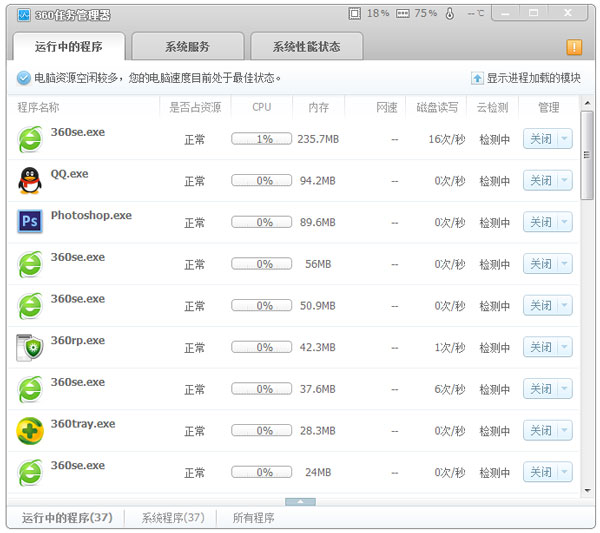Switch to the 系统服务 tab
600x533 pixels.
188,47
